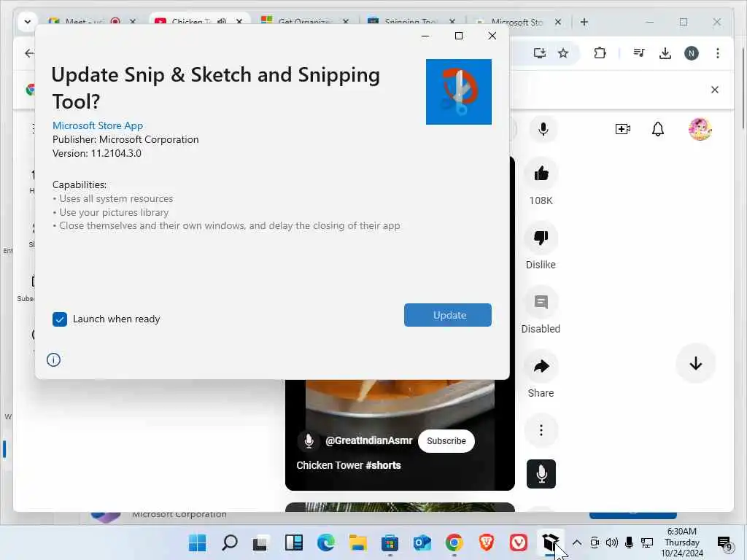This screenshot has width=747, height=560.
Task: Open Outlook from the taskbar
Action: [422, 542]
